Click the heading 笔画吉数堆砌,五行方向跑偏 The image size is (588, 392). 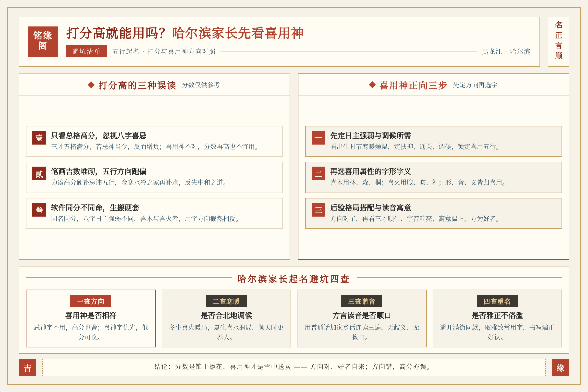tap(99, 171)
